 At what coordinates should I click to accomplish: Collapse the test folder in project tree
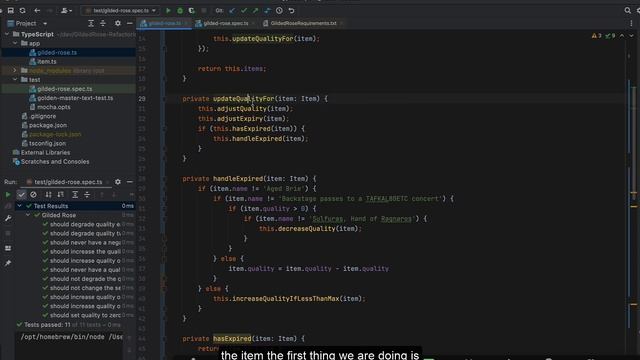(x=15, y=80)
